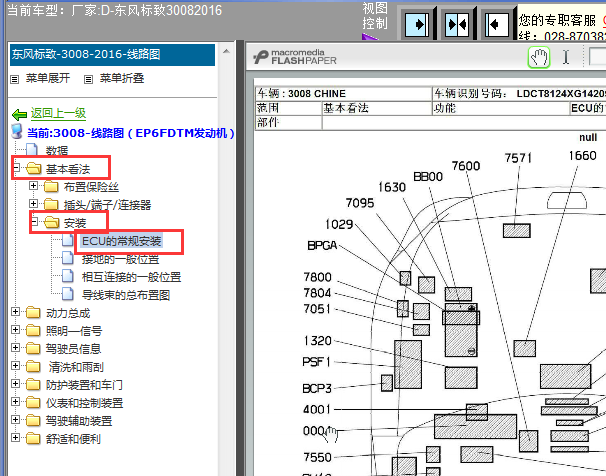Click the page icon for 相互连接的一般位置
The height and width of the screenshot is (476, 606).
point(68,276)
